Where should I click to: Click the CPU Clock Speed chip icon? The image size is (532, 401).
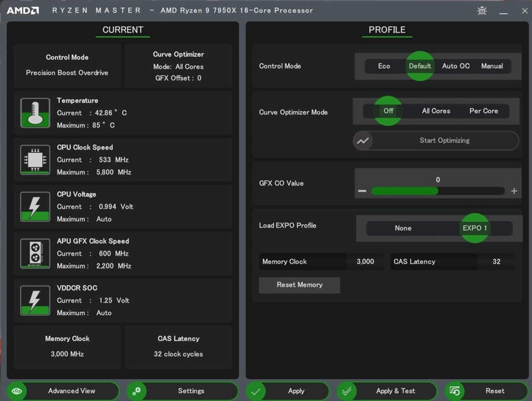point(35,159)
